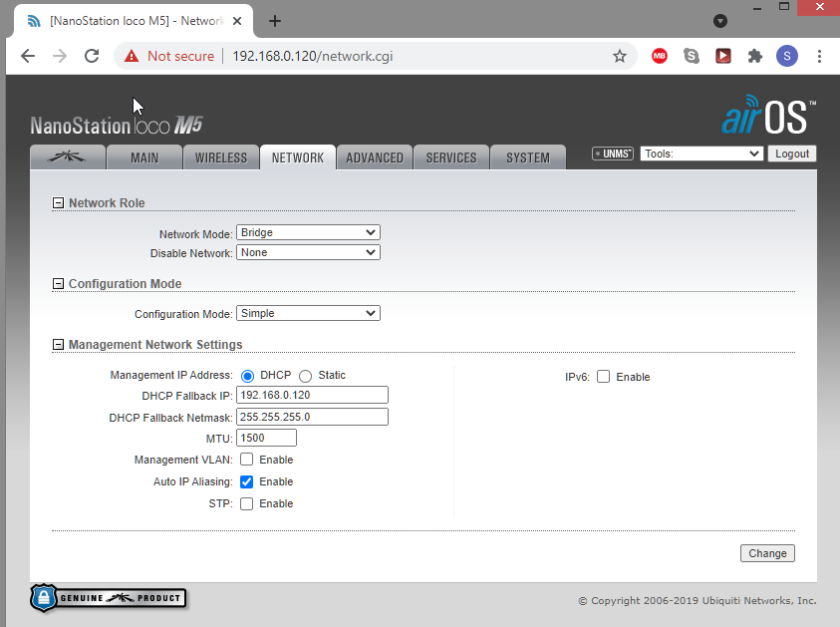Click the MTU input field

[266, 438]
